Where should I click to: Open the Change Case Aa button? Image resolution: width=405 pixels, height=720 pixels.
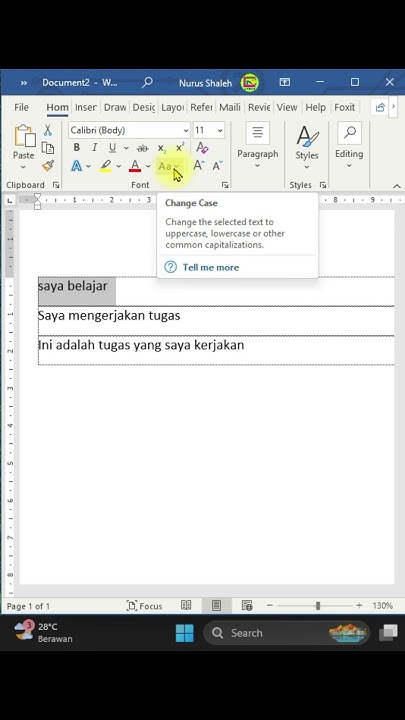(x=169, y=166)
